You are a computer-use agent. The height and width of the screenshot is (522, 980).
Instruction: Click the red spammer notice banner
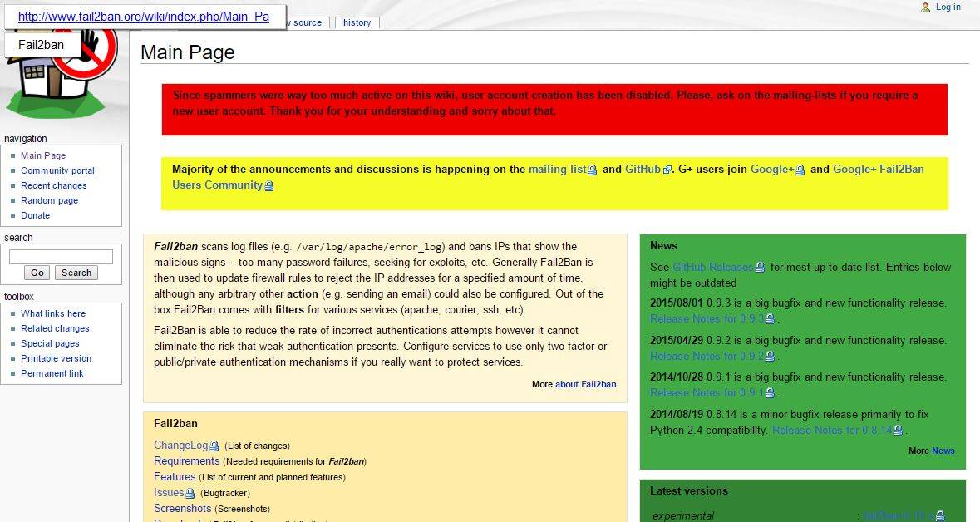click(554, 110)
